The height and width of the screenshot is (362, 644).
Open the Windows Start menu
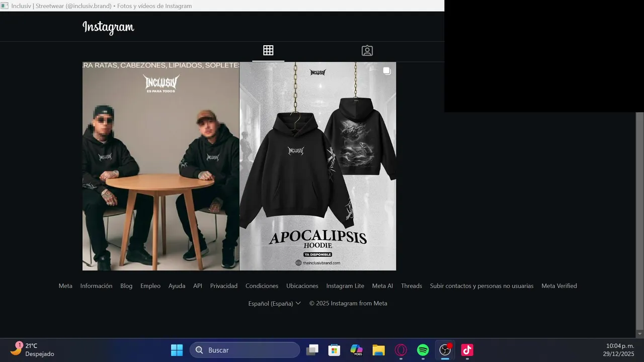(177, 350)
